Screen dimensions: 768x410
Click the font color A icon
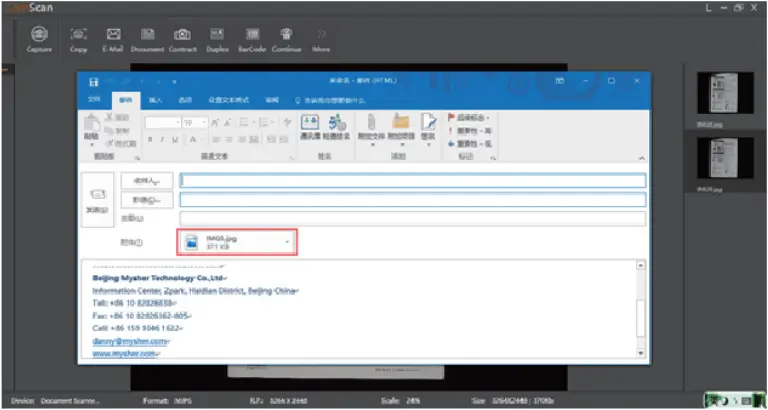(x=192, y=140)
